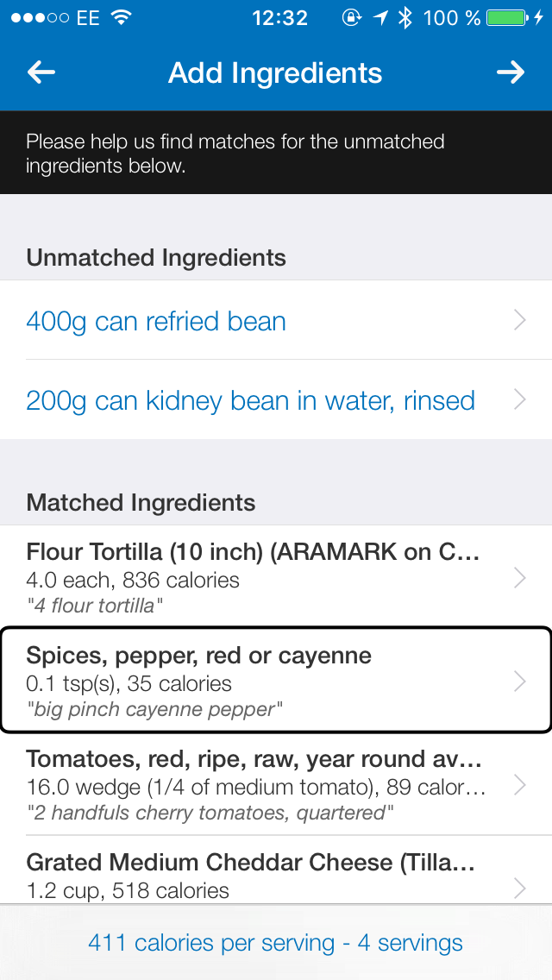Viewport: 552px width, 980px height.
Task: Open chevron for 200g kidney bean row
Action: (519, 399)
